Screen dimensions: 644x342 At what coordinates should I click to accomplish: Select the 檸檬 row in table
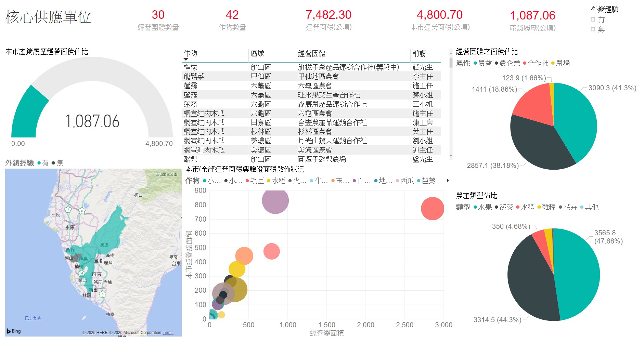click(x=311, y=67)
